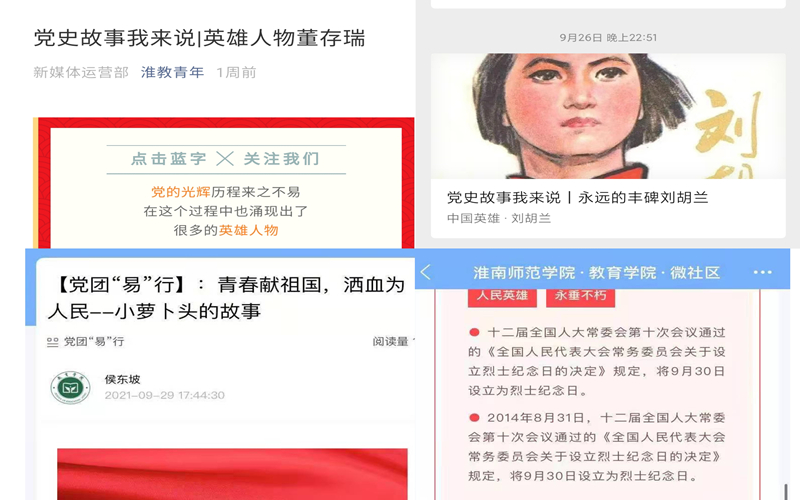Screen dimensions: 800x500
Task: Click the 阅读量 read count label
Action: coord(393,341)
